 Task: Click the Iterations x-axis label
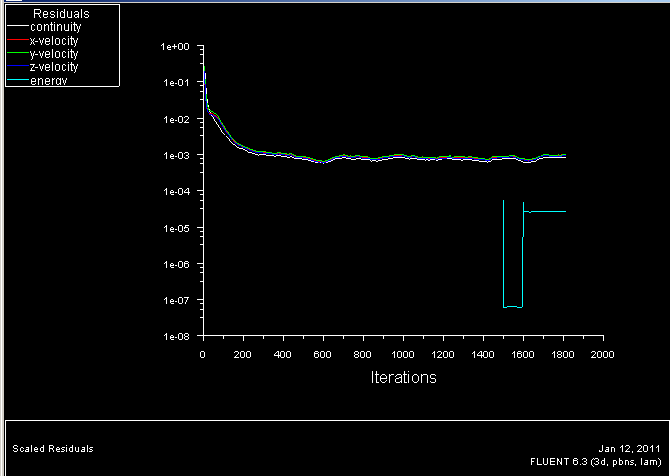coord(403,378)
